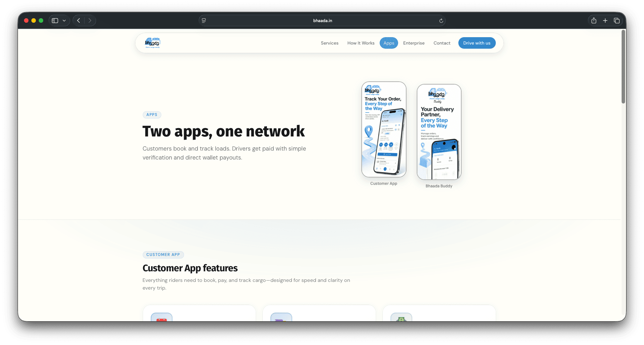Screen dimensions: 644x345
Task: Go forward with the browser forward arrow
Action: click(90, 21)
